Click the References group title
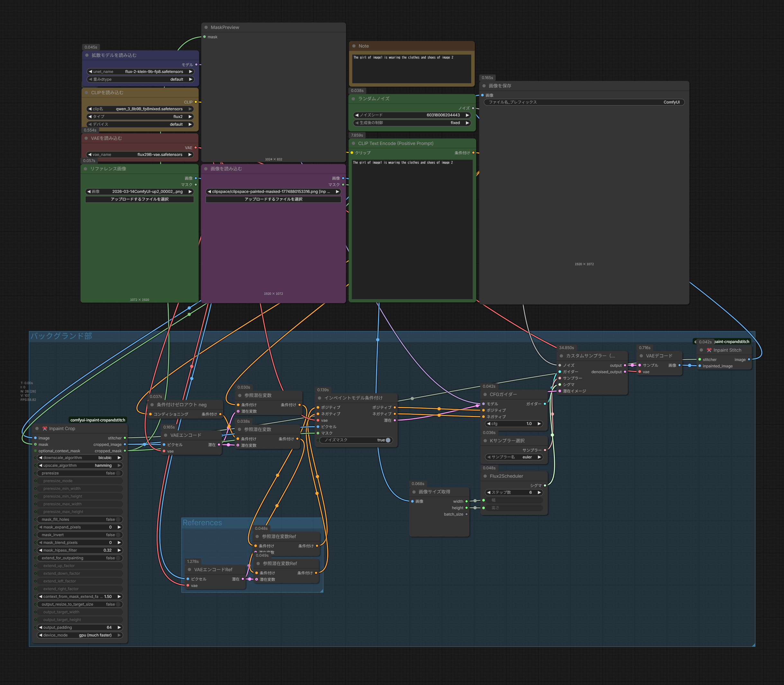 [x=202, y=523]
